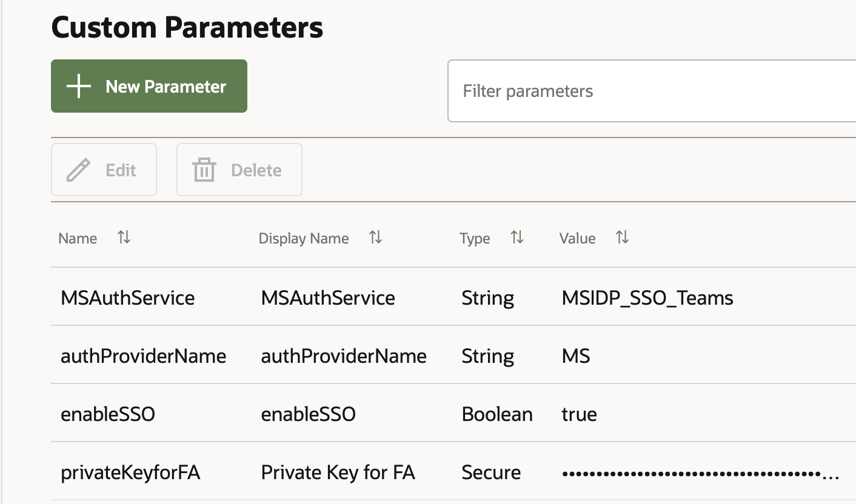This screenshot has width=856, height=504.
Task: Select the MSAuthService parameter row
Action: 128,297
